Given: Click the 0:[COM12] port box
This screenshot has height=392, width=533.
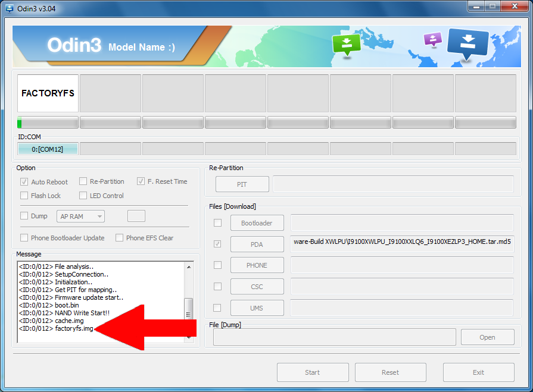Looking at the screenshot, I should (48, 149).
